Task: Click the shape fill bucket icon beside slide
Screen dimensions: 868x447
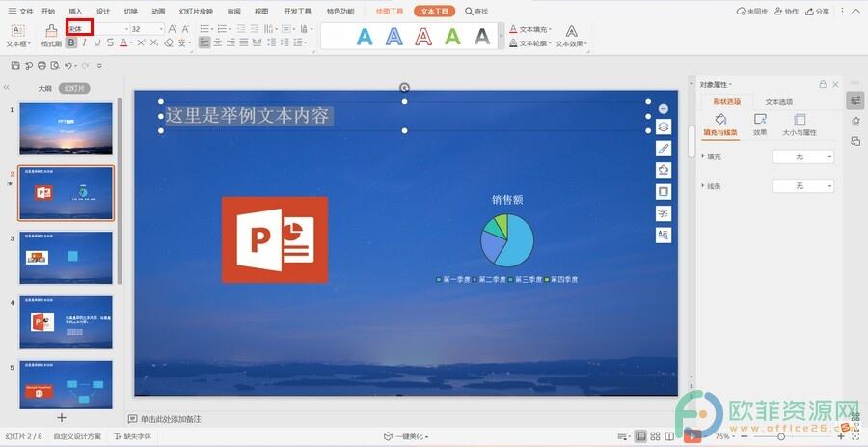Action: [664, 170]
